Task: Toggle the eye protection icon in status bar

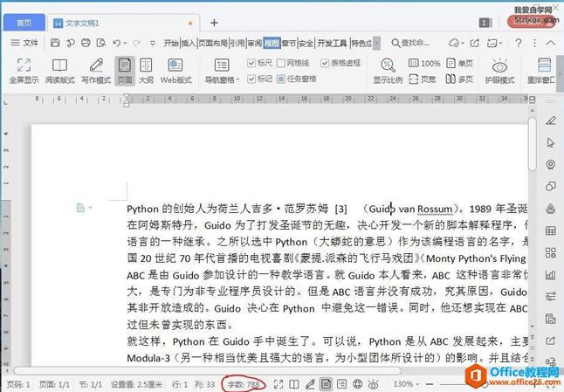Action: tap(373, 384)
